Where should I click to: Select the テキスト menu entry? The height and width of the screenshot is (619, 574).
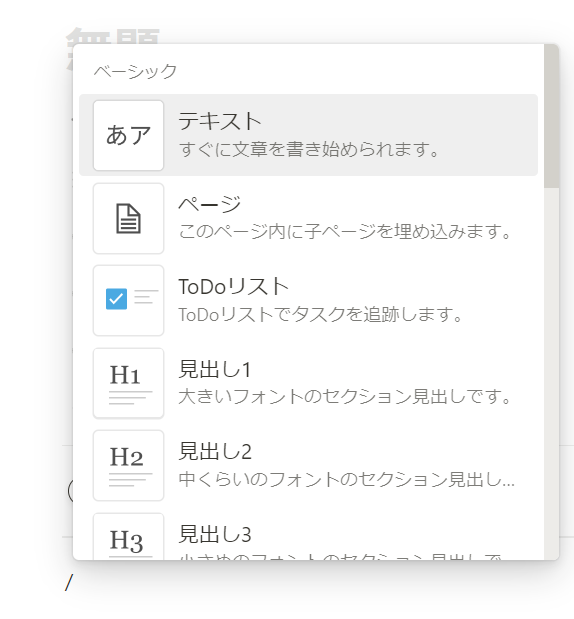(x=308, y=135)
